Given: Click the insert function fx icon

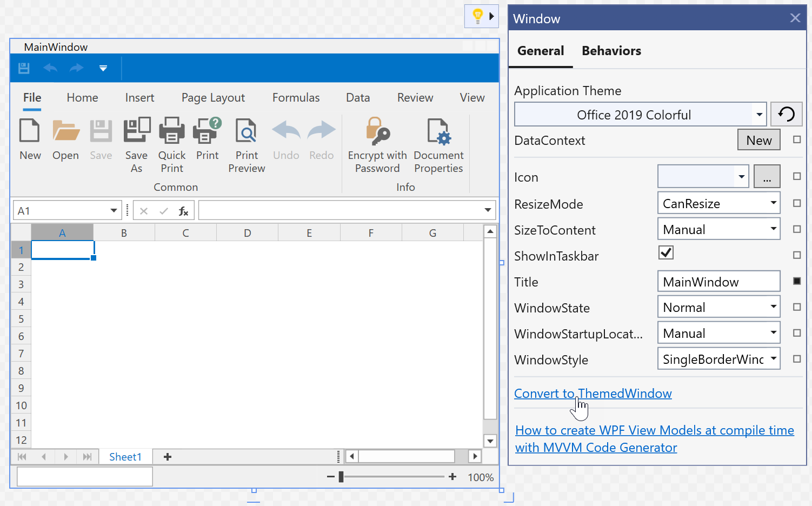Looking at the screenshot, I should [x=183, y=211].
